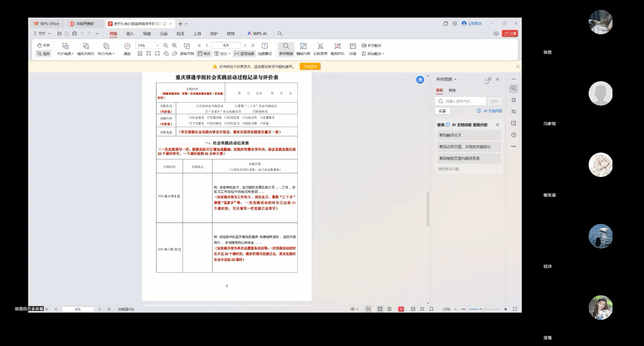
Task: Click the PDF转换 convert icon
Action: 65,46
